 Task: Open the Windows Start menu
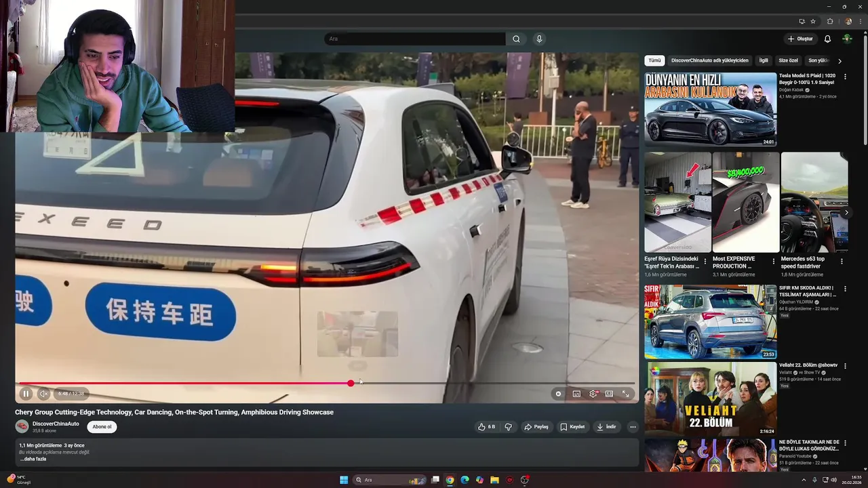point(344,480)
